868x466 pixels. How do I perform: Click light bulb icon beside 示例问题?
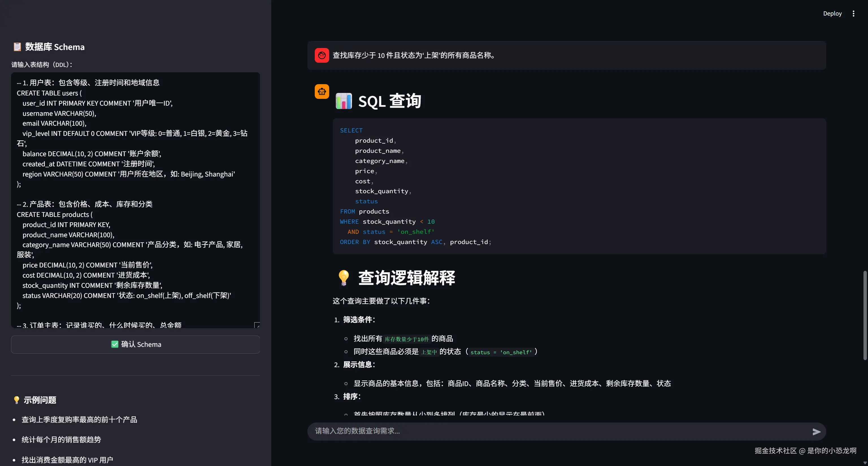[16, 400]
